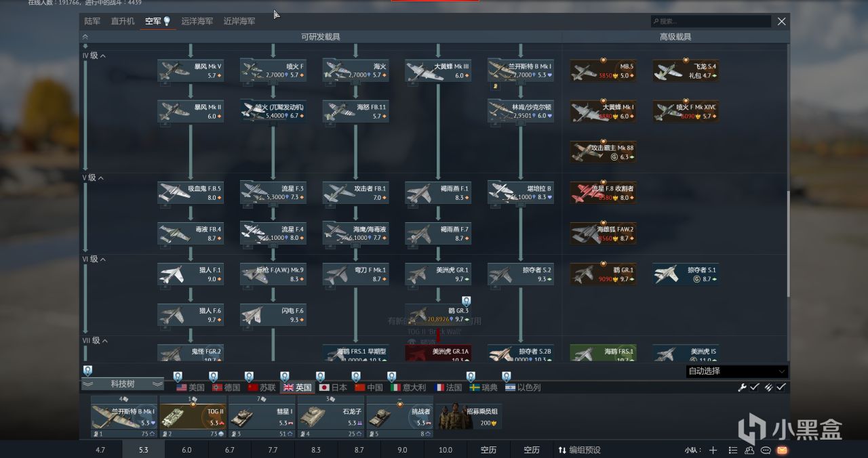This screenshot has width=868, height=458.
Task: Select the 海雌狐 FAW.2 premium card
Action: 604,233
